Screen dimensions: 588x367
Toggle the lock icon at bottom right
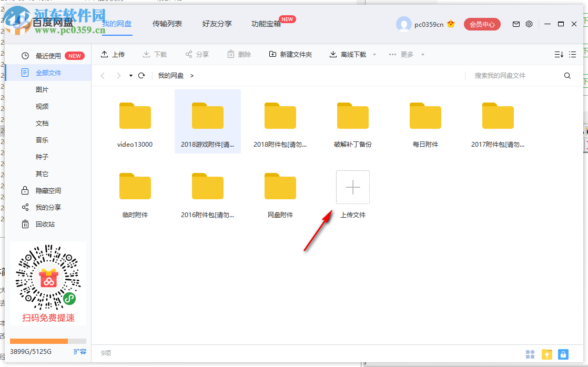pos(563,354)
